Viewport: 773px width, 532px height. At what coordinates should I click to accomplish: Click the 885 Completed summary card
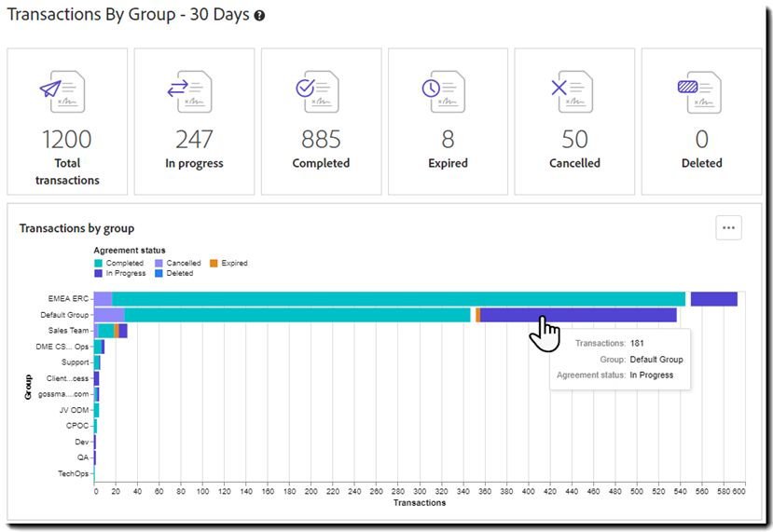(321, 121)
